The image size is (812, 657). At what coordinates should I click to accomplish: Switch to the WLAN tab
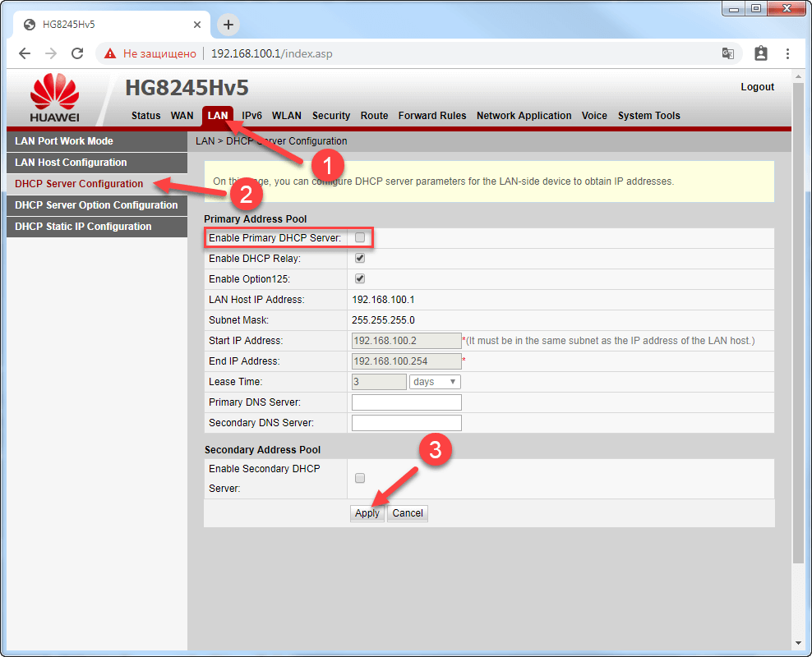click(286, 116)
